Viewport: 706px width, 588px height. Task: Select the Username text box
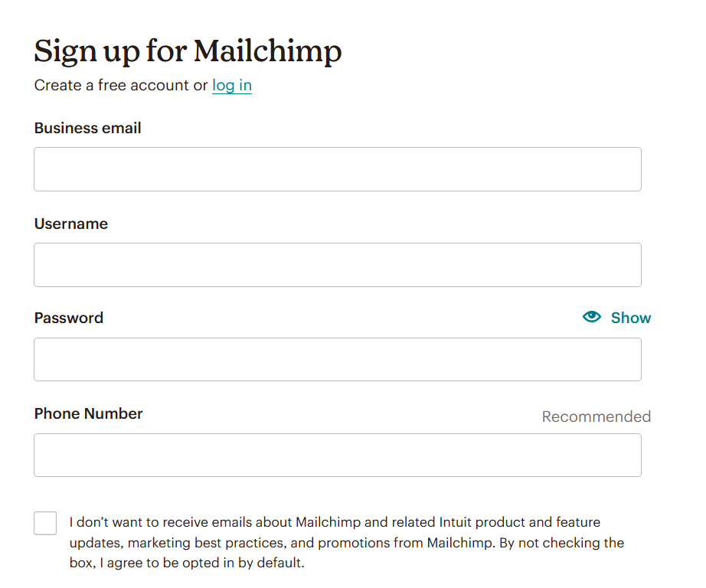pos(338,265)
